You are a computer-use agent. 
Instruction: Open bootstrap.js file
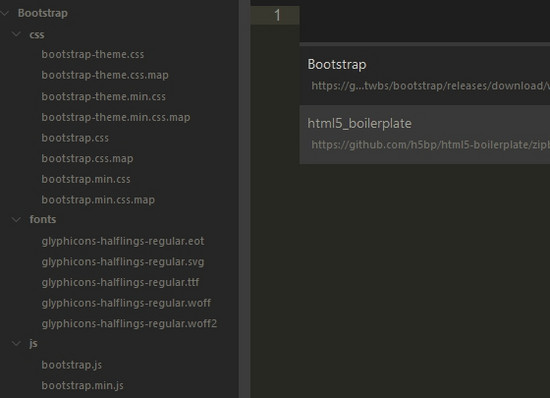72,365
